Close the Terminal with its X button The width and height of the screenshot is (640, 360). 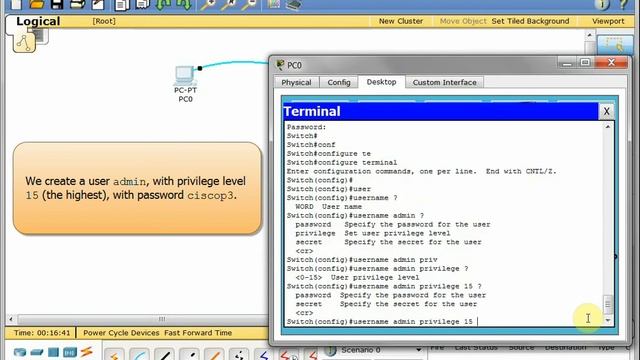pos(606,111)
